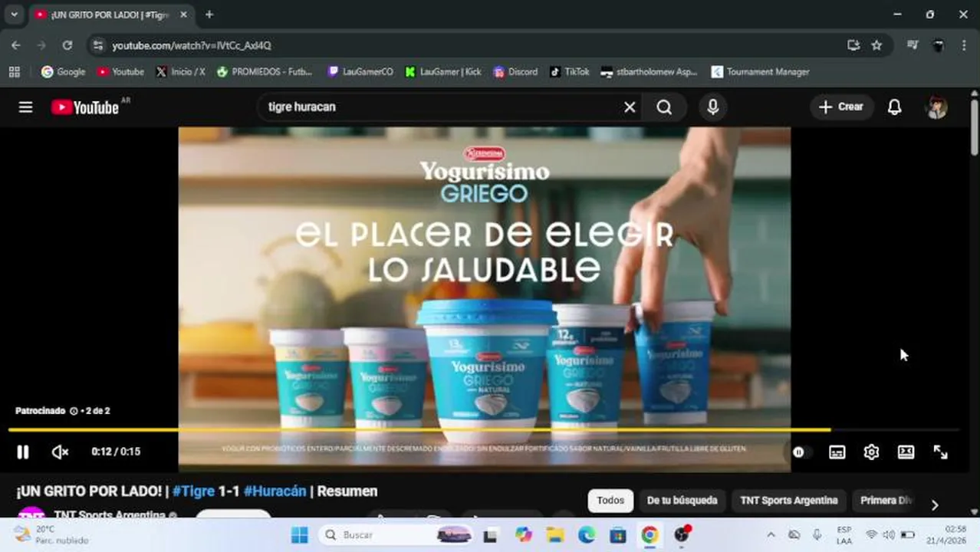Open the #Tigre hashtag link
Screen dimensions: 980x552
tap(193, 491)
